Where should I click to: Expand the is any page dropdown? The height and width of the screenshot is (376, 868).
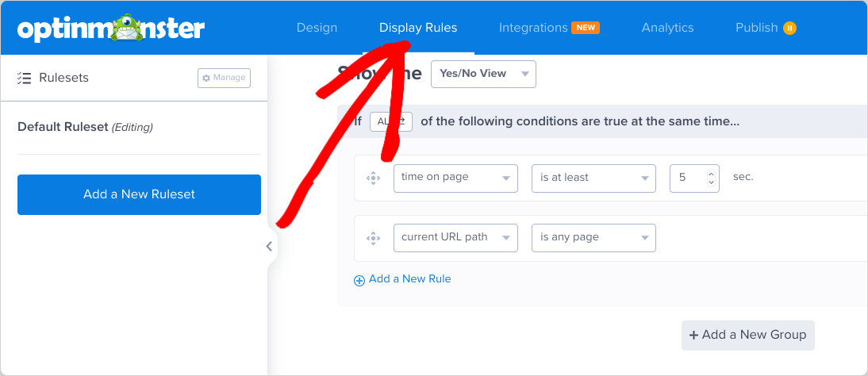(x=593, y=237)
